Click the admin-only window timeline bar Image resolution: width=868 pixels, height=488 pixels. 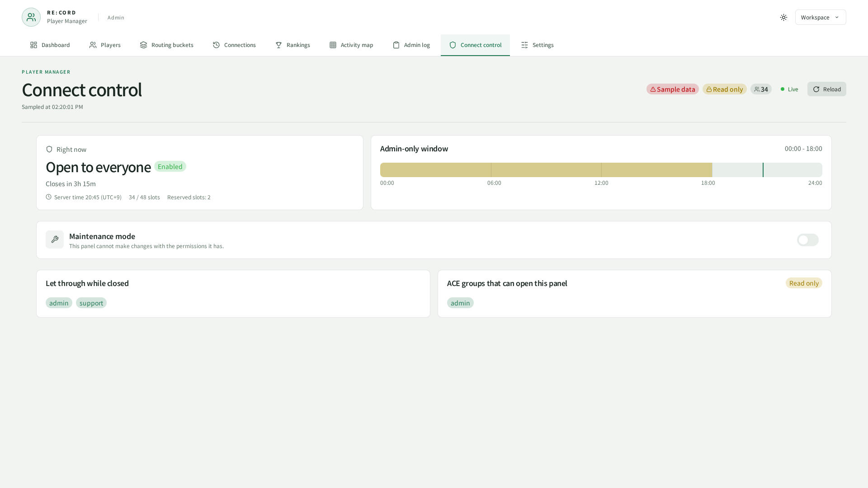601,170
